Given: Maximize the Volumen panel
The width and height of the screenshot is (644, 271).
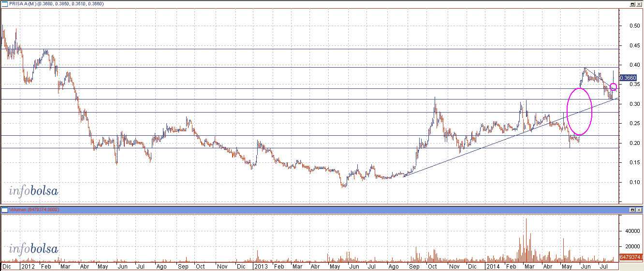Looking at the screenshot, I should (x=632, y=210).
